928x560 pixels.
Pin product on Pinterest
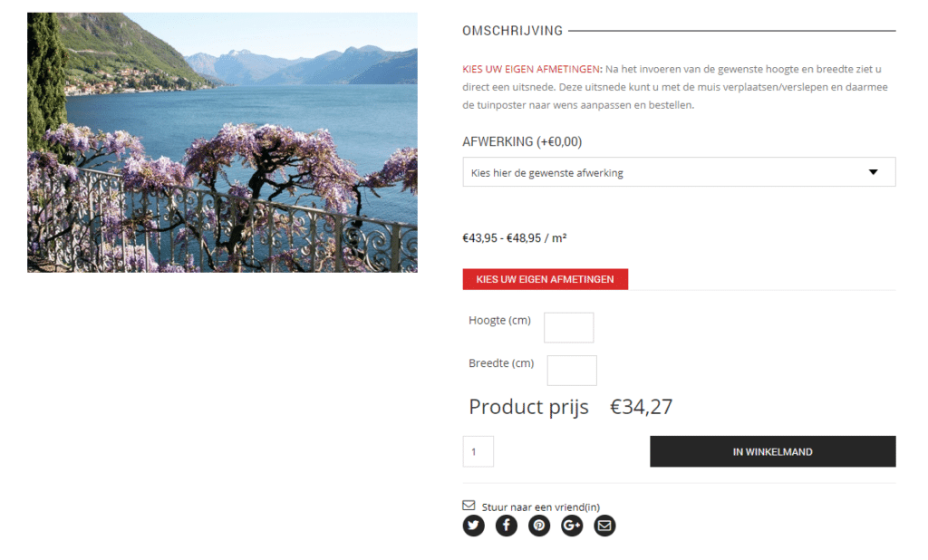pos(539,526)
